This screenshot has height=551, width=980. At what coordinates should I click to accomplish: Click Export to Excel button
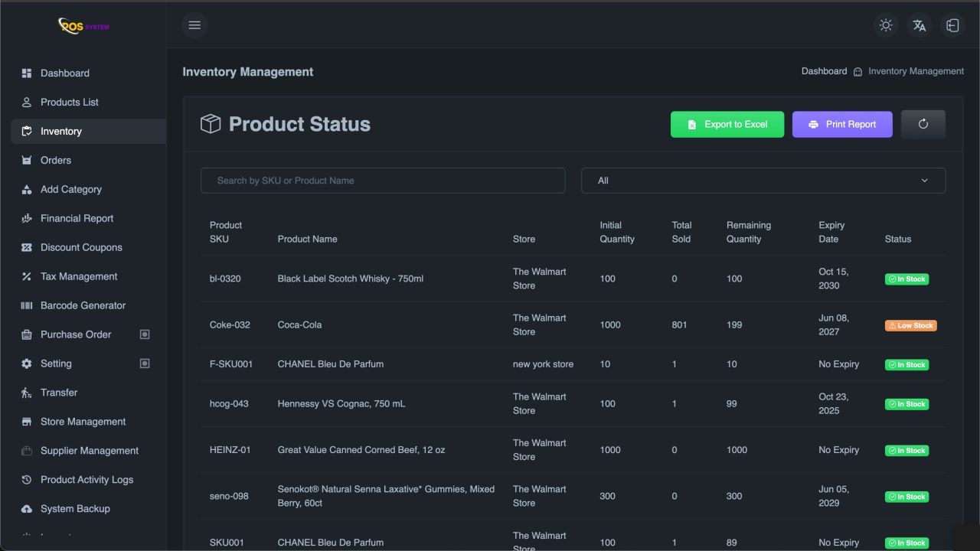tap(727, 124)
